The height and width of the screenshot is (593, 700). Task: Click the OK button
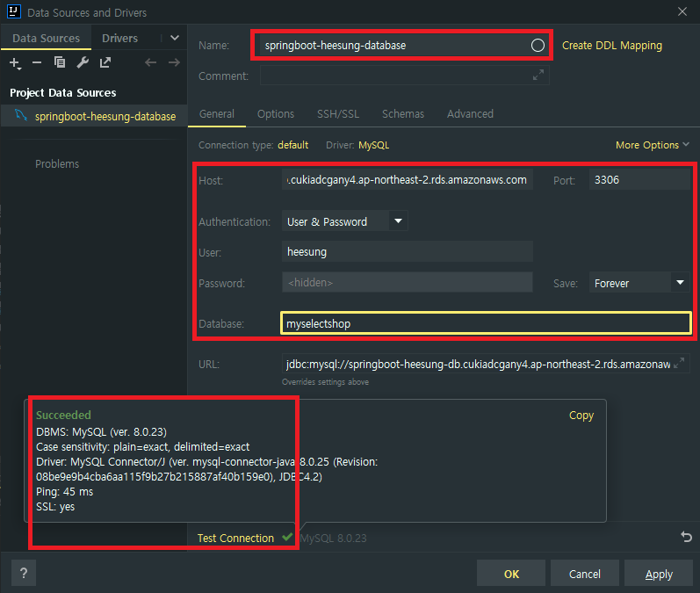[510, 574]
